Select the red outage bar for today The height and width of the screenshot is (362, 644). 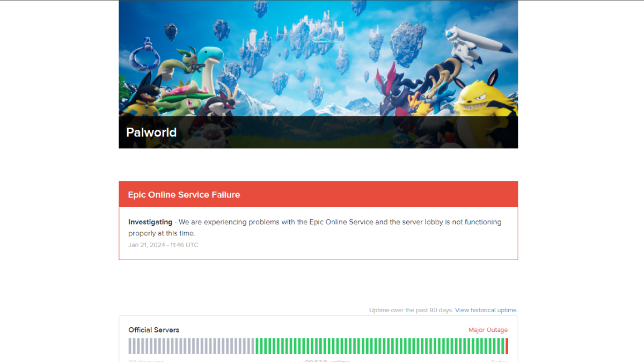[x=507, y=346]
